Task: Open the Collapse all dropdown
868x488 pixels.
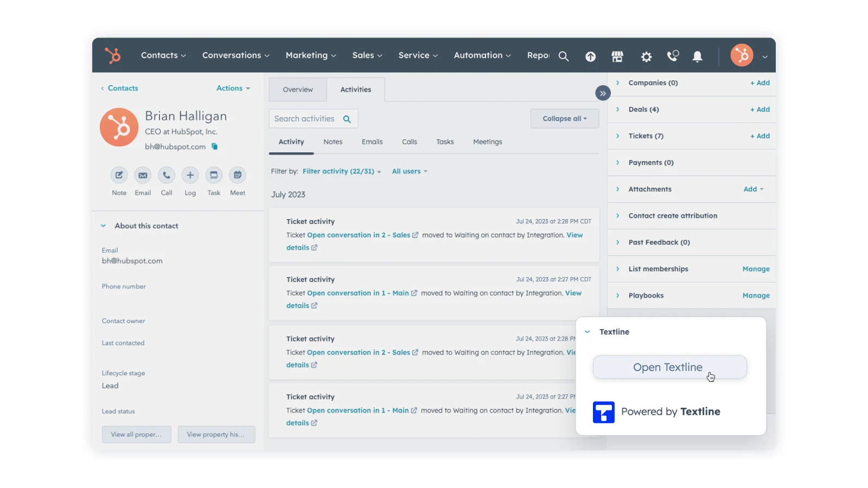Action: pyautogui.click(x=565, y=119)
